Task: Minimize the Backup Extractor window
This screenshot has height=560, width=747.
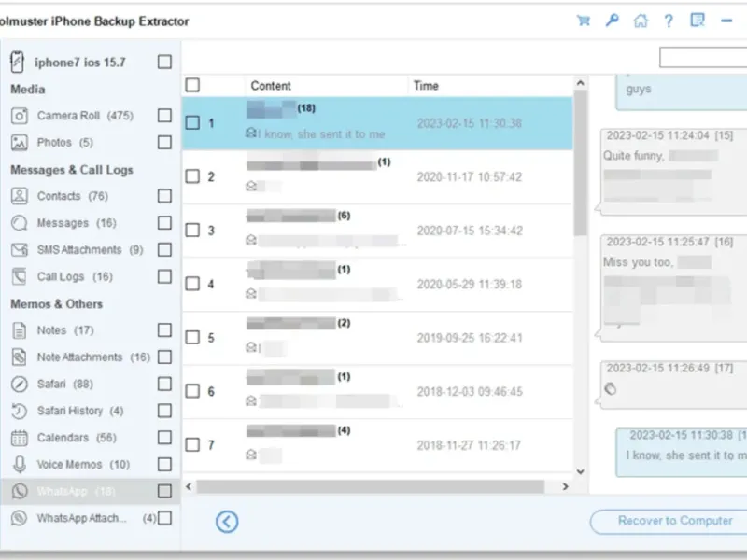Action: click(726, 21)
